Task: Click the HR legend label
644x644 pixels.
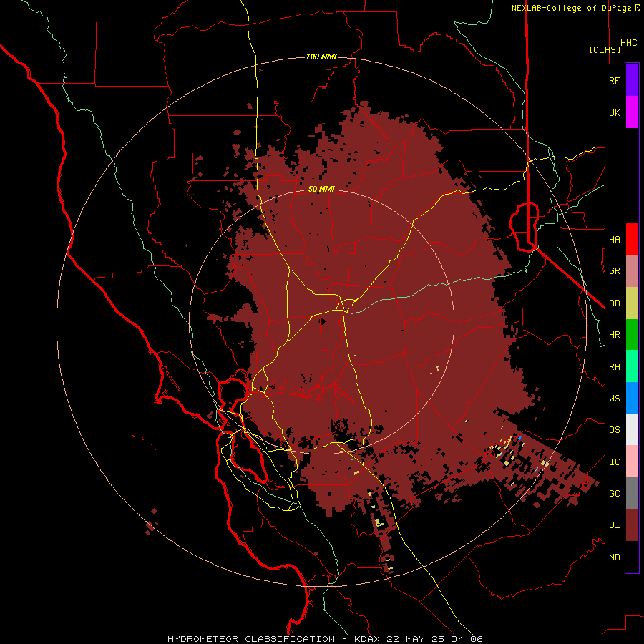Action: click(614, 335)
